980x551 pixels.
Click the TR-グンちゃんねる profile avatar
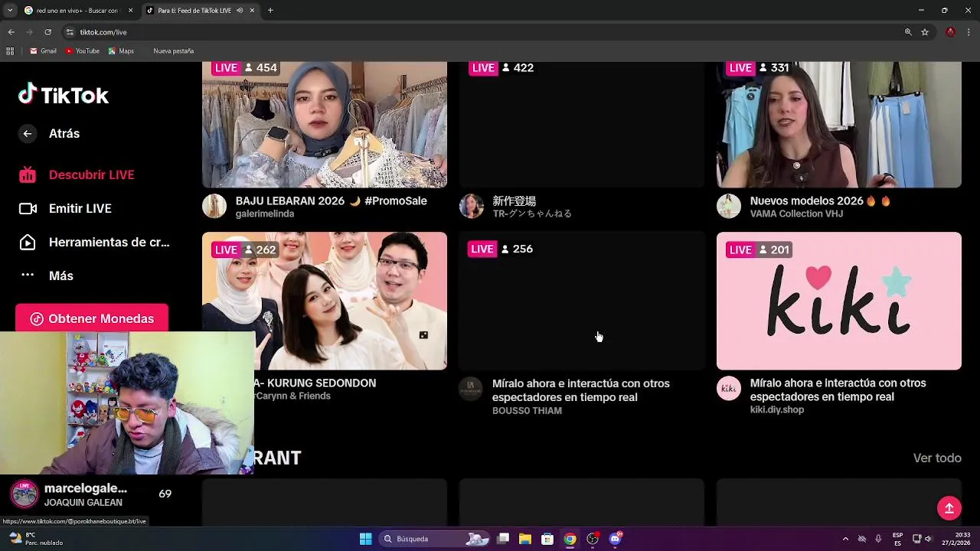pos(472,207)
